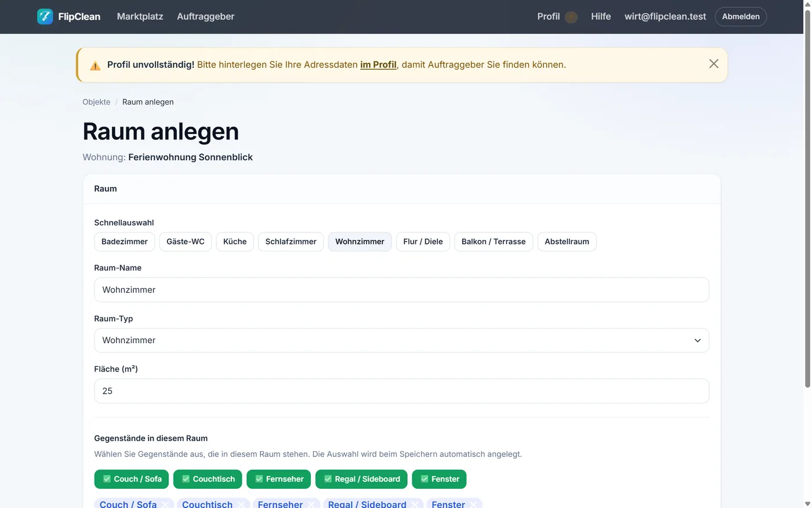Click the Abmelden button
This screenshot has height=508, width=812.
(741, 17)
